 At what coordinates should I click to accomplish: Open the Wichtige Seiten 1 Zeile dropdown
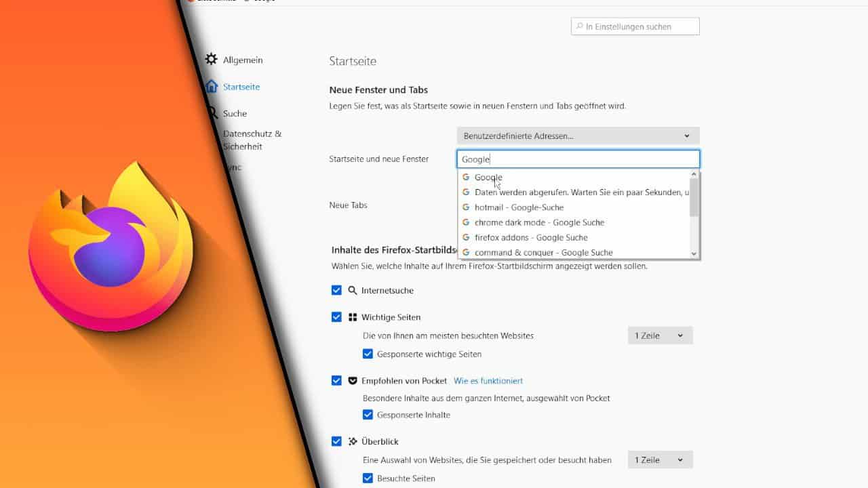click(x=660, y=335)
